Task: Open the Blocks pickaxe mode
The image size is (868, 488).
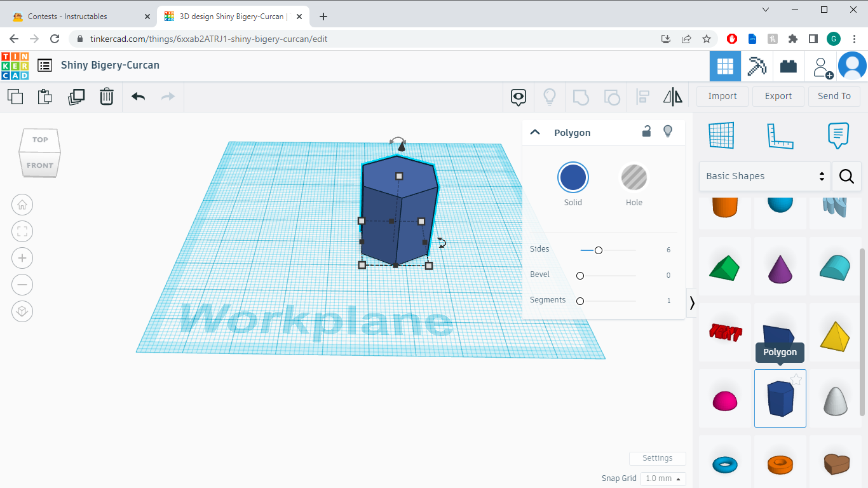Action: [757, 66]
